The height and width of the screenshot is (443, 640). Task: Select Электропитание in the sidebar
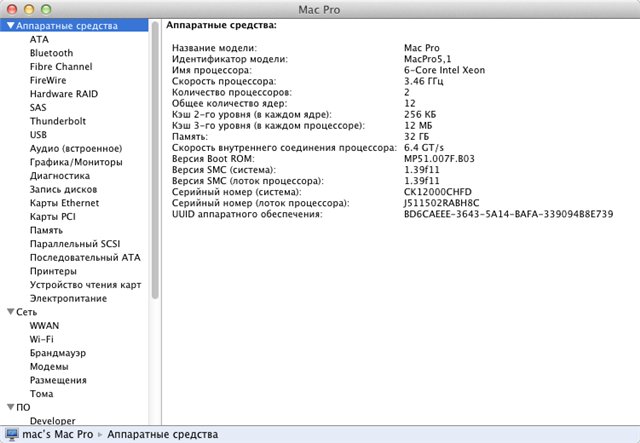[x=68, y=298]
